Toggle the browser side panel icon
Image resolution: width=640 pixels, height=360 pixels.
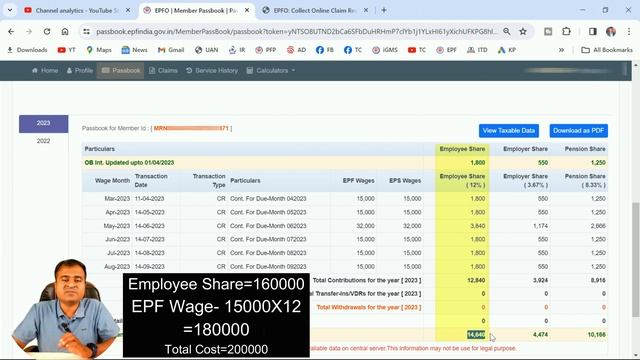pos(593,31)
